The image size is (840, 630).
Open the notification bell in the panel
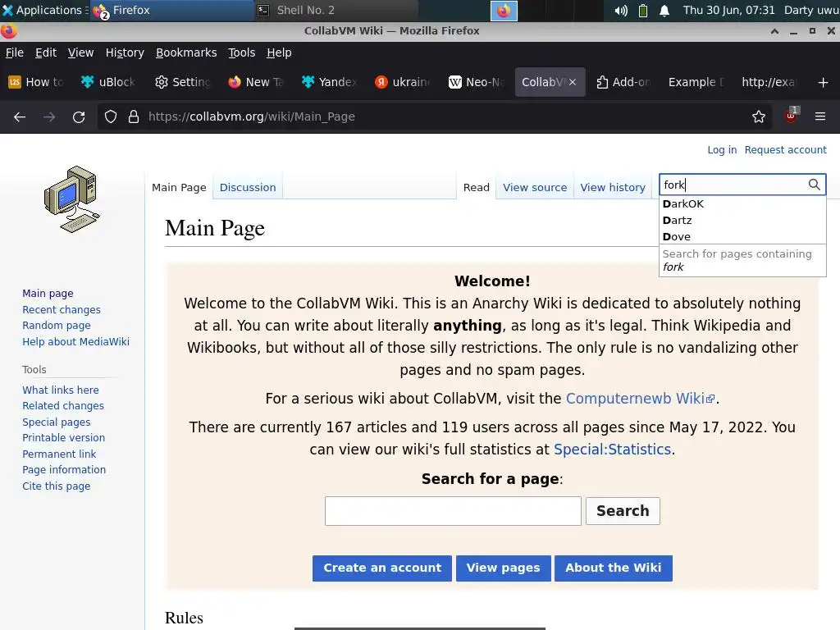tap(664, 10)
